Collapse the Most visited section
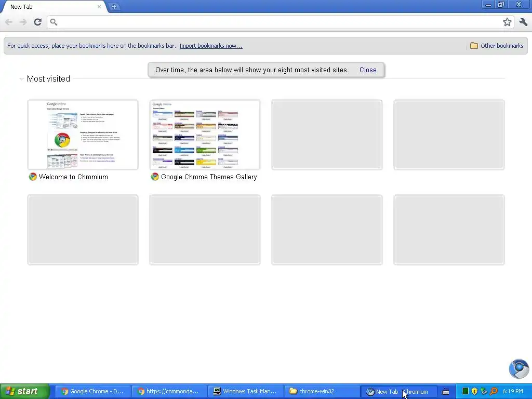The image size is (532, 399). (x=21, y=79)
